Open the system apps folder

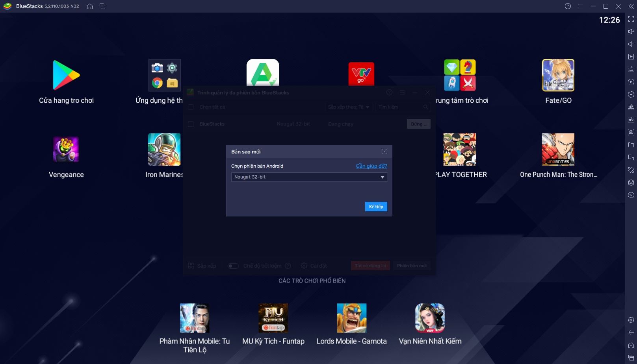[x=165, y=75]
